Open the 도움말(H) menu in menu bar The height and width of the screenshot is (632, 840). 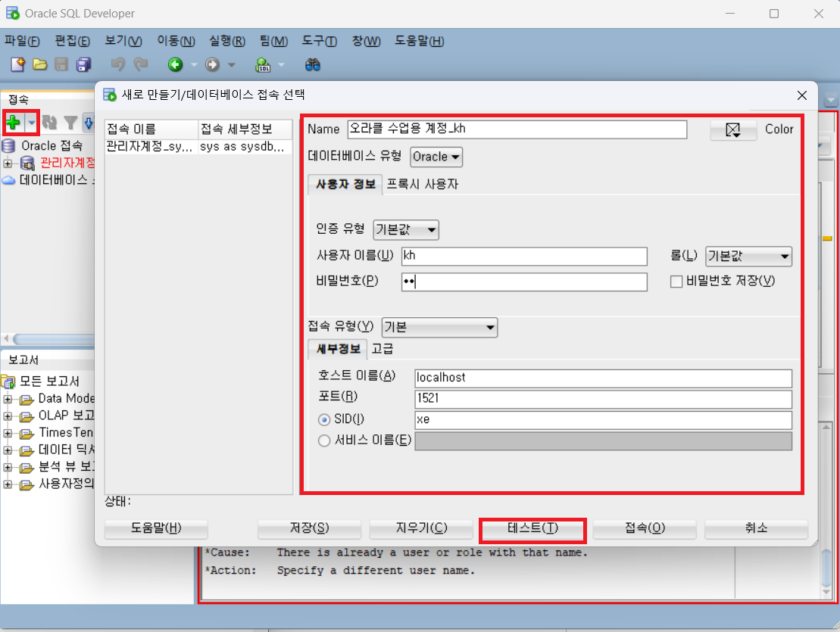(x=420, y=41)
